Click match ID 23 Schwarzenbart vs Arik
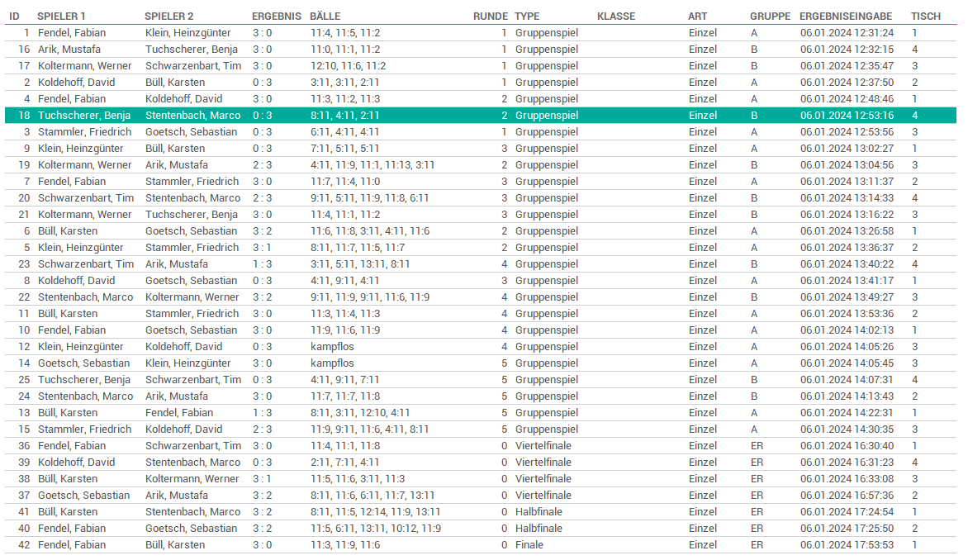The width and height of the screenshot is (968, 560). click(x=479, y=264)
